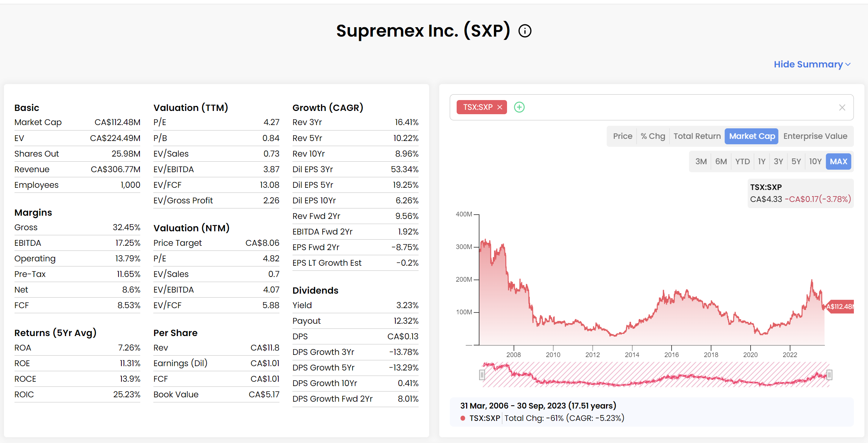Click the red current market cap price label
868x443 pixels.
point(839,307)
